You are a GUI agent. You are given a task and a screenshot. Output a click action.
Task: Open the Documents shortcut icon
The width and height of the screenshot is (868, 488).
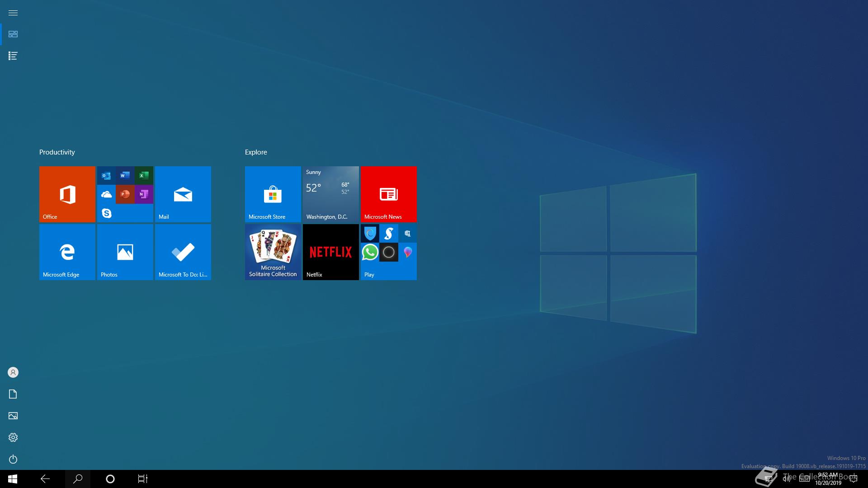click(13, 394)
